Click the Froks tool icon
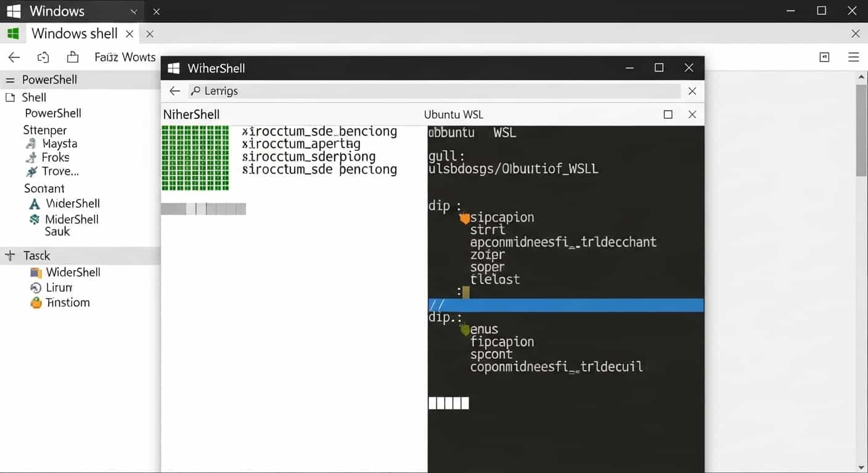This screenshot has width=868, height=473. pos(30,157)
